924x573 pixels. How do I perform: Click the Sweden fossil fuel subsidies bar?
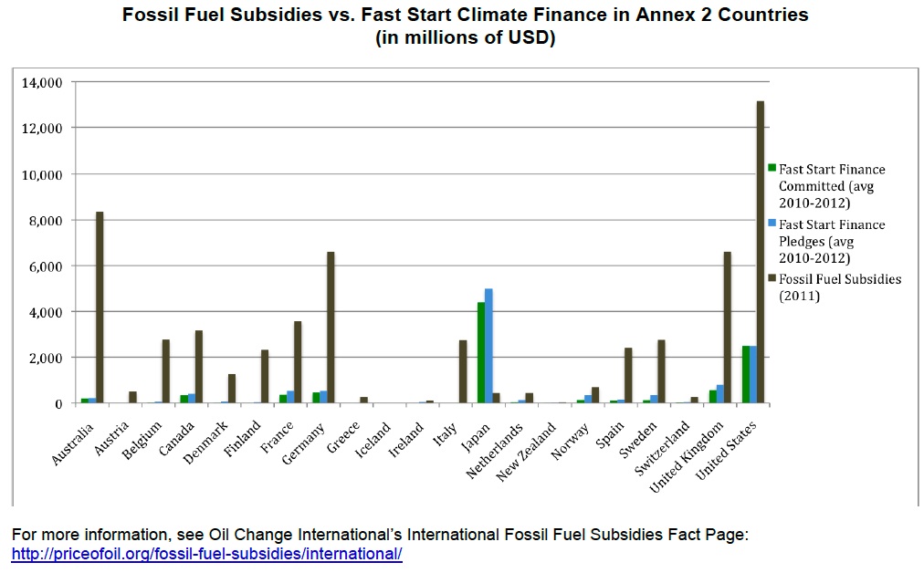tap(661, 371)
